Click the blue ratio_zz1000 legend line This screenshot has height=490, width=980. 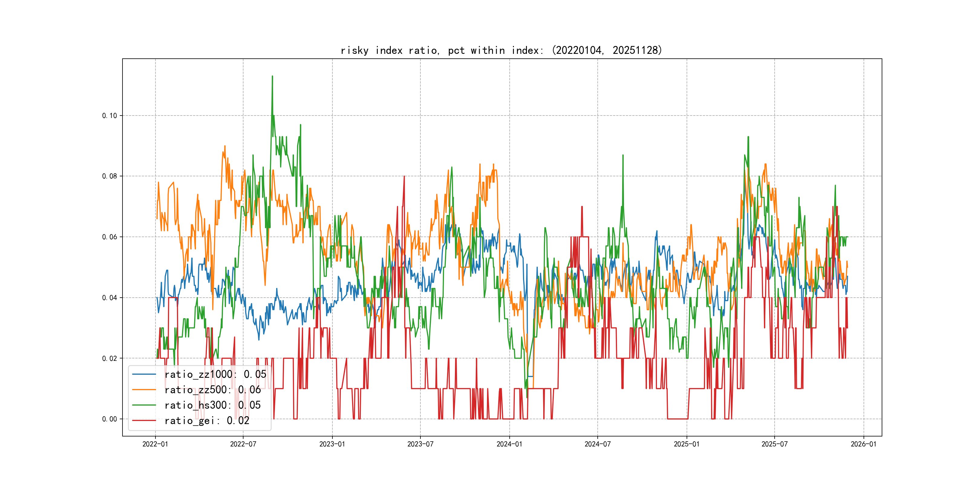coord(144,374)
